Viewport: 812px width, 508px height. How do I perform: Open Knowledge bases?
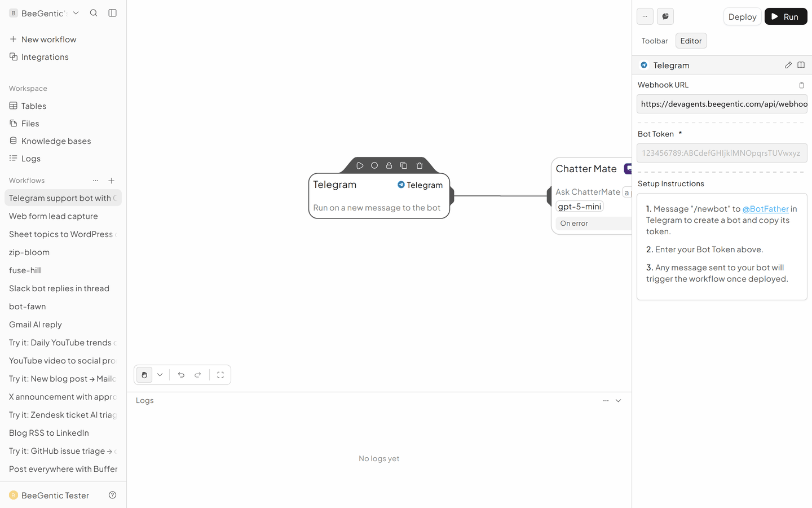tap(63, 141)
